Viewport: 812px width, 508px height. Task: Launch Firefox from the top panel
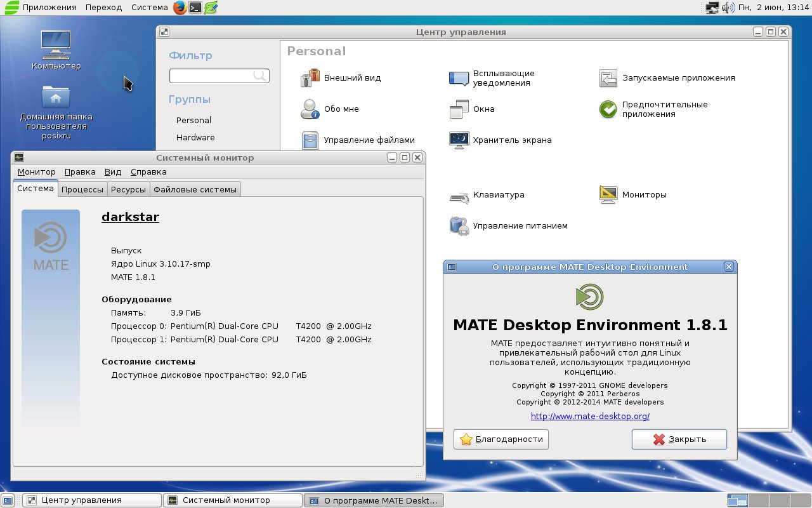click(180, 8)
